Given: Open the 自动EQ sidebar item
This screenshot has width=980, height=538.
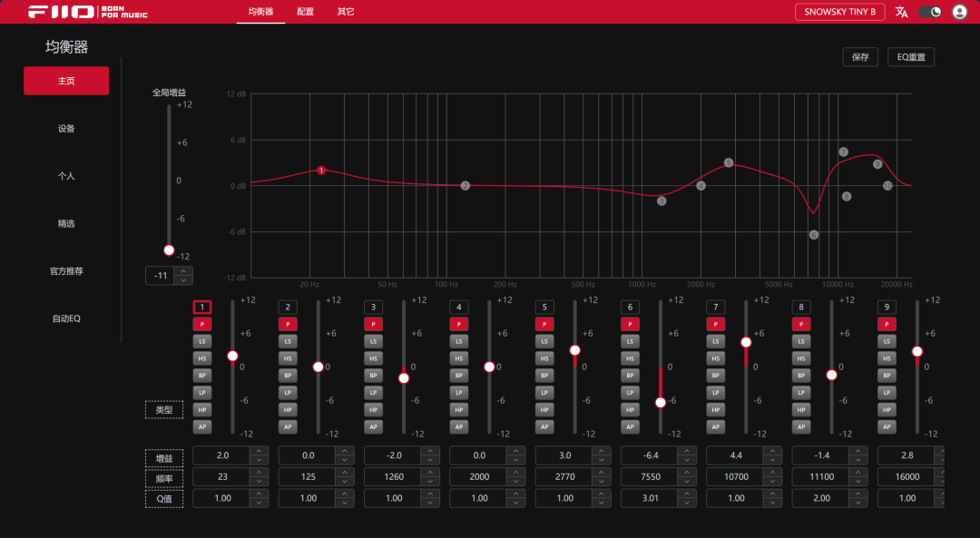Looking at the screenshot, I should (66, 318).
